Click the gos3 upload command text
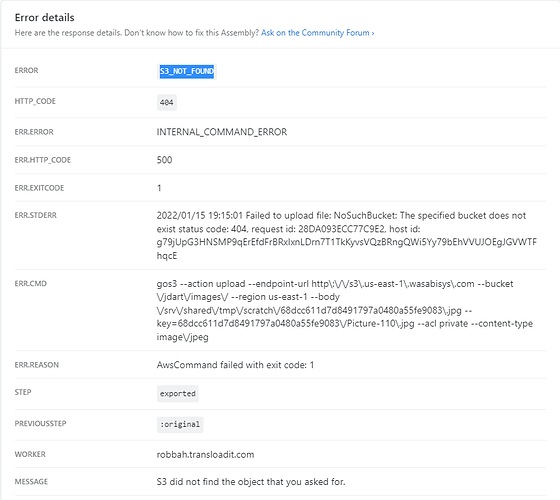The height and width of the screenshot is (500, 560). (x=345, y=310)
